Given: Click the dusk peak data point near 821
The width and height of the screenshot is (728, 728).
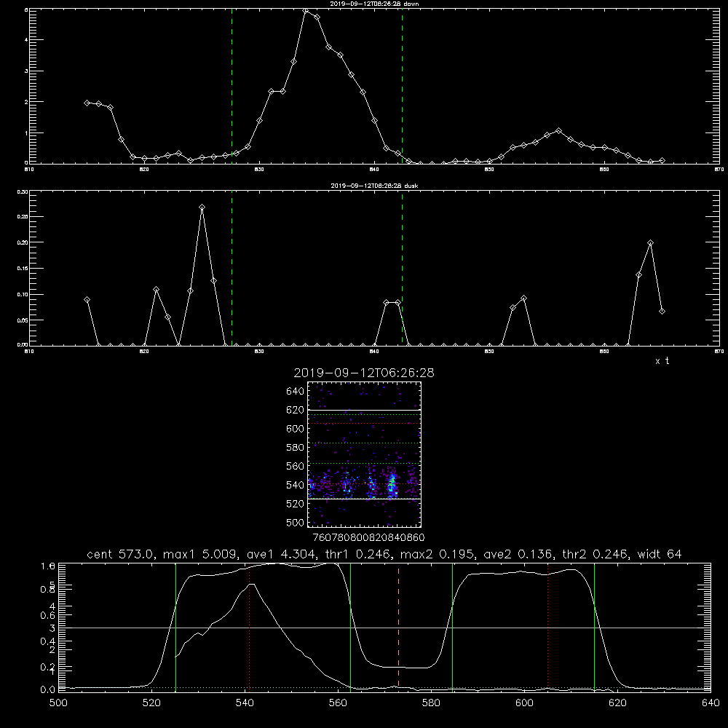Looking at the screenshot, I should tap(156, 289).
